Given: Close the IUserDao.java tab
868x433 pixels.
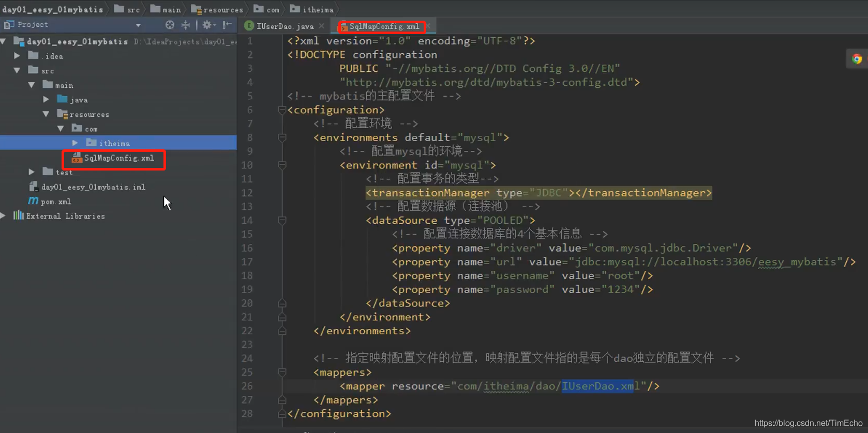Looking at the screenshot, I should [x=322, y=26].
